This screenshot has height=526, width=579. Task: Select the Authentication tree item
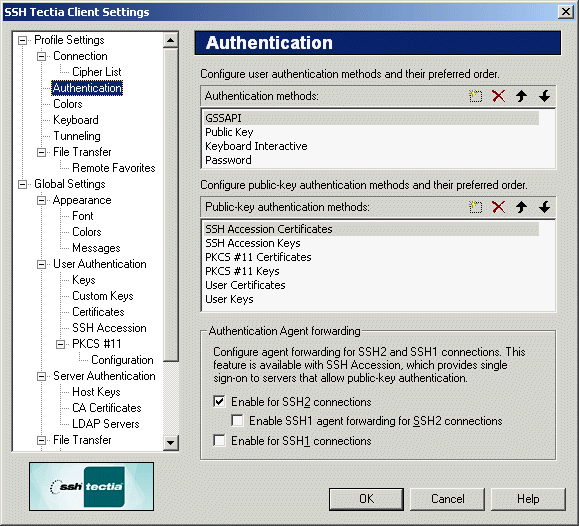[87, 88]
